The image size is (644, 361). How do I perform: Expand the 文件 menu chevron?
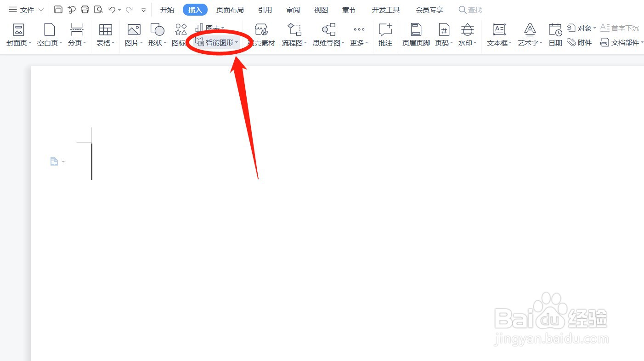pyautogui.click(x=41, y=10)
